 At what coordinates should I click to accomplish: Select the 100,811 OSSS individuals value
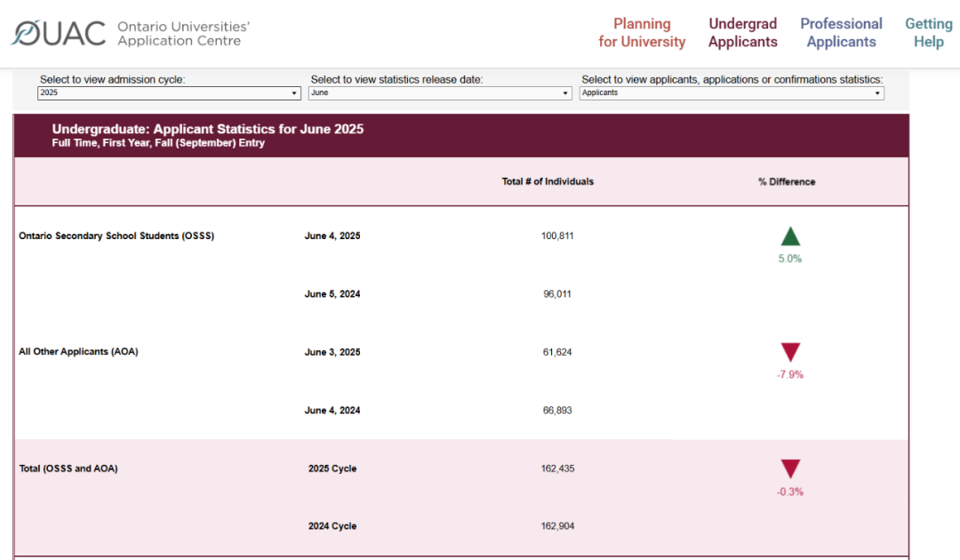pos(556,236)
